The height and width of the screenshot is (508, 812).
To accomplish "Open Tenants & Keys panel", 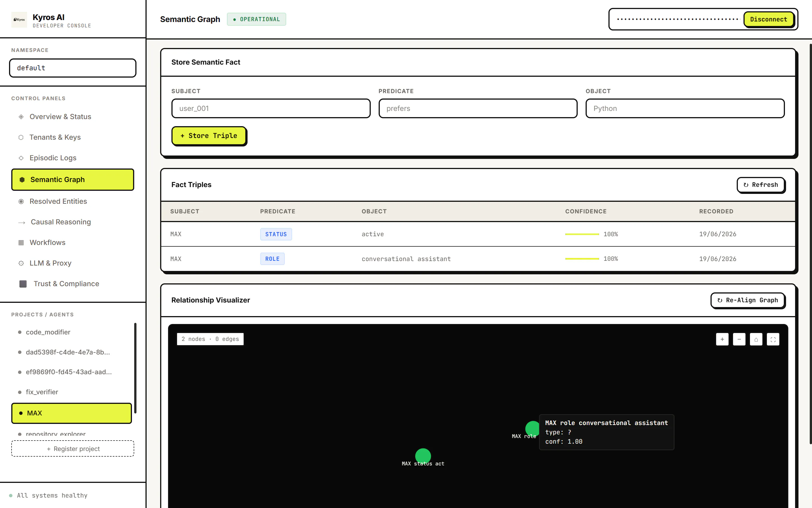I will click(73, 137).
